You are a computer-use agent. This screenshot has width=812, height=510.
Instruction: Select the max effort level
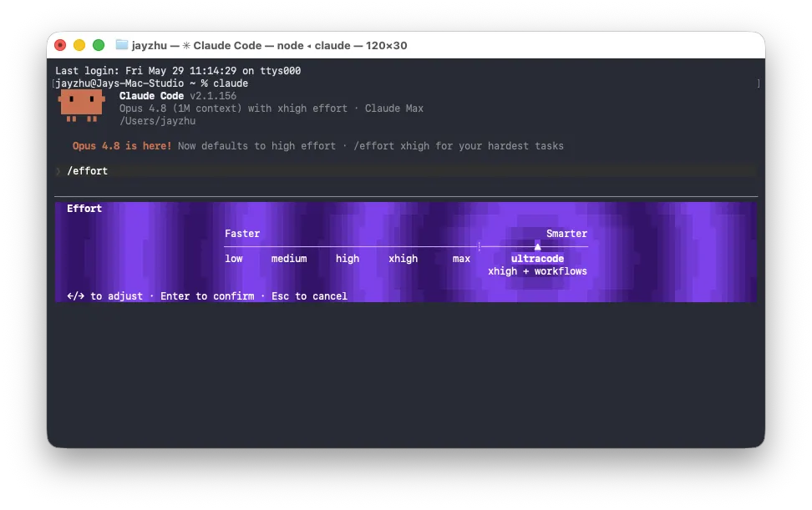coord(461,259)
